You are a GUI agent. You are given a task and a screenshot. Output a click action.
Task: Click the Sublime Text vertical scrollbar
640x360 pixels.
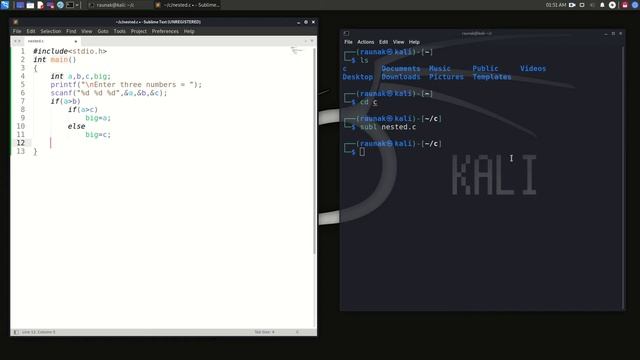pyautogui.click(x=314, y=151)
